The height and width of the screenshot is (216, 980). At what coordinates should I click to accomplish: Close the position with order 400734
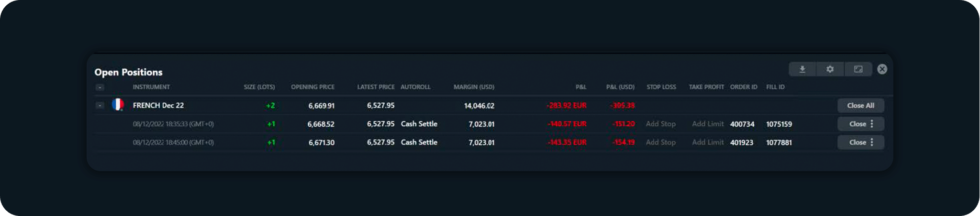[857, 124]
